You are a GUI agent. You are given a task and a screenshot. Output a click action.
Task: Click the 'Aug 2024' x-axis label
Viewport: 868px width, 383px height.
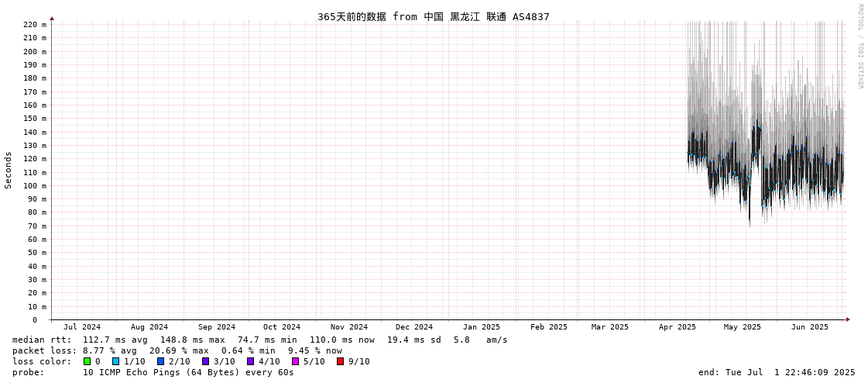pyautogui.click(x=149, y=327)
